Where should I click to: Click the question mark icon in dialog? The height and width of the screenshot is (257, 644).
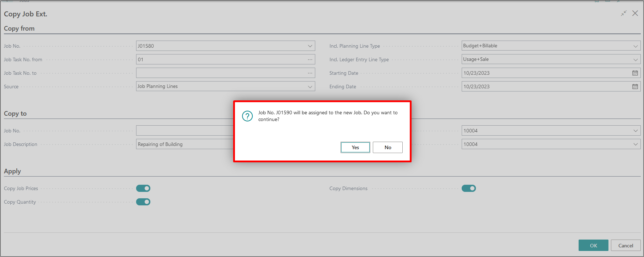pos(247,116)
